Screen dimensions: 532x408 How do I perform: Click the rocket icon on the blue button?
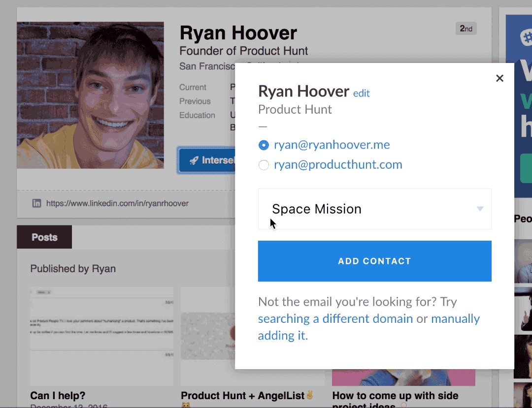(194, 160)
